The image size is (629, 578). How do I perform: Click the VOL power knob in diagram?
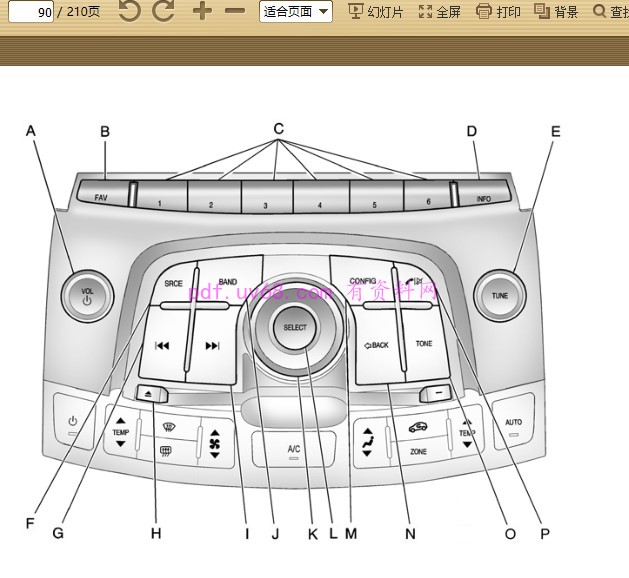[87, 295]
